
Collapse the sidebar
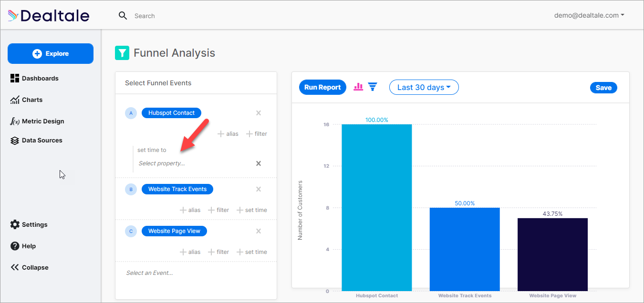30,267
